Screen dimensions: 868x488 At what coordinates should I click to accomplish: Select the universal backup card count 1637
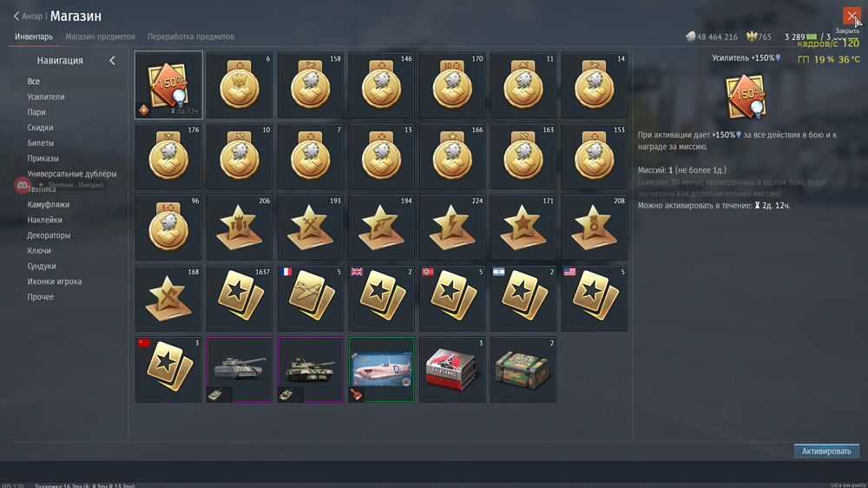[x=240, y=298]
